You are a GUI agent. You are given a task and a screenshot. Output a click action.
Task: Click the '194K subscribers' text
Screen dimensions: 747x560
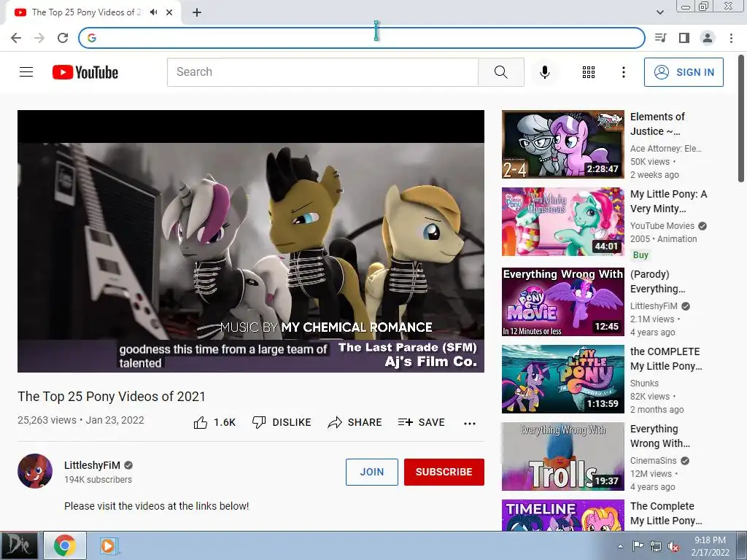pos(98,480)
